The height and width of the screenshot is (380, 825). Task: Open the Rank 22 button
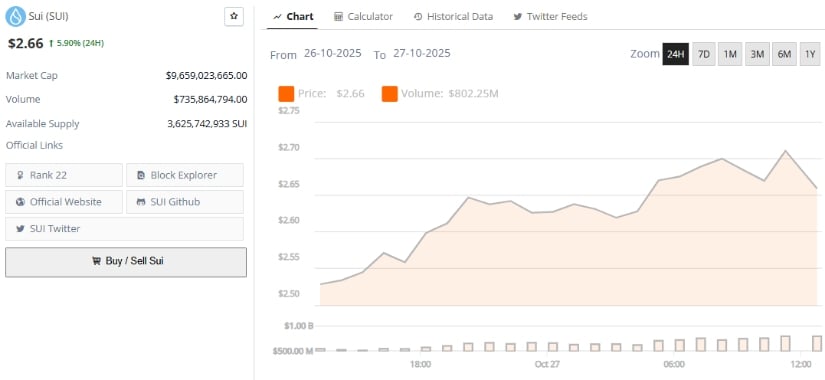pyautogui.click(x=64, y=175)
